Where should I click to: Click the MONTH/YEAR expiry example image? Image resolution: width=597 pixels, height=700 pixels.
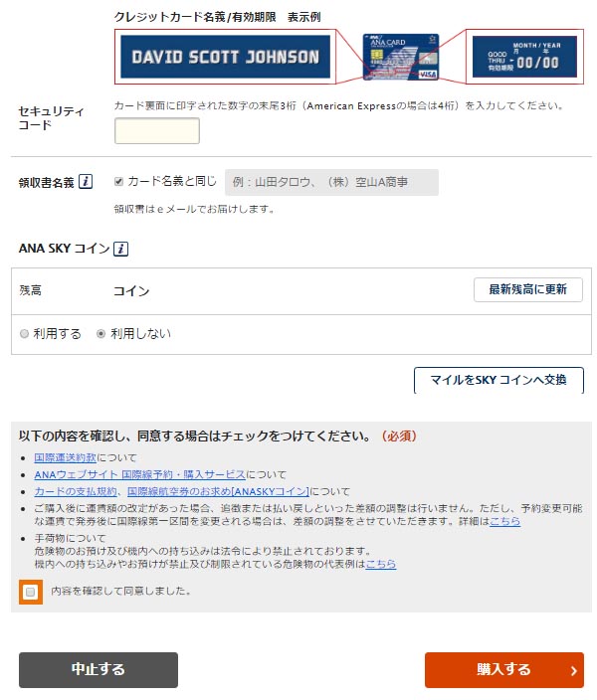pyautogui.click(x=524, y=57)
